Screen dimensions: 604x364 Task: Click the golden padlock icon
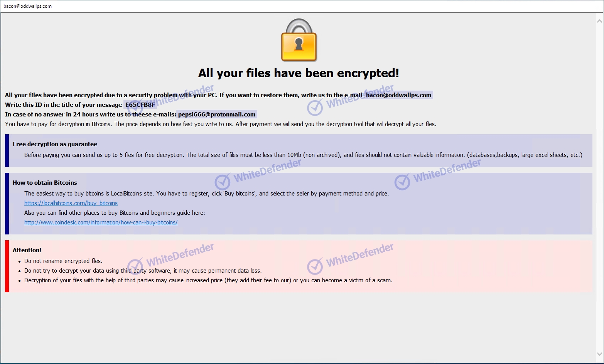click(x=299, y=40)
